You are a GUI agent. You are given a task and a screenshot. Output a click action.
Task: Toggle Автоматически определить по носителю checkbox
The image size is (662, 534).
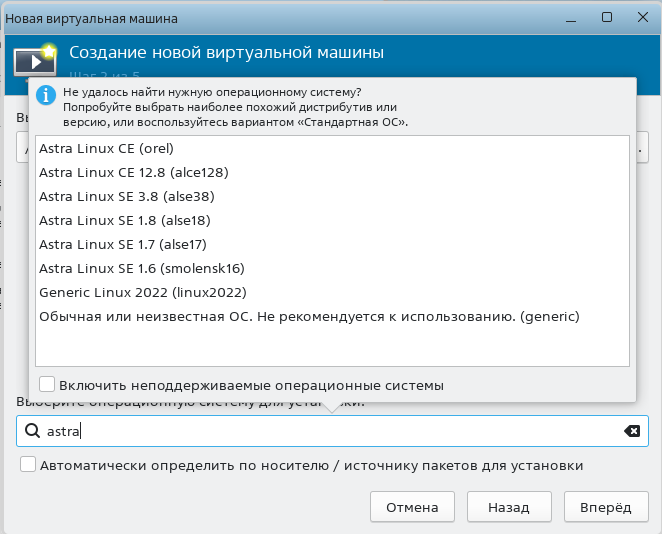(28, 465)
